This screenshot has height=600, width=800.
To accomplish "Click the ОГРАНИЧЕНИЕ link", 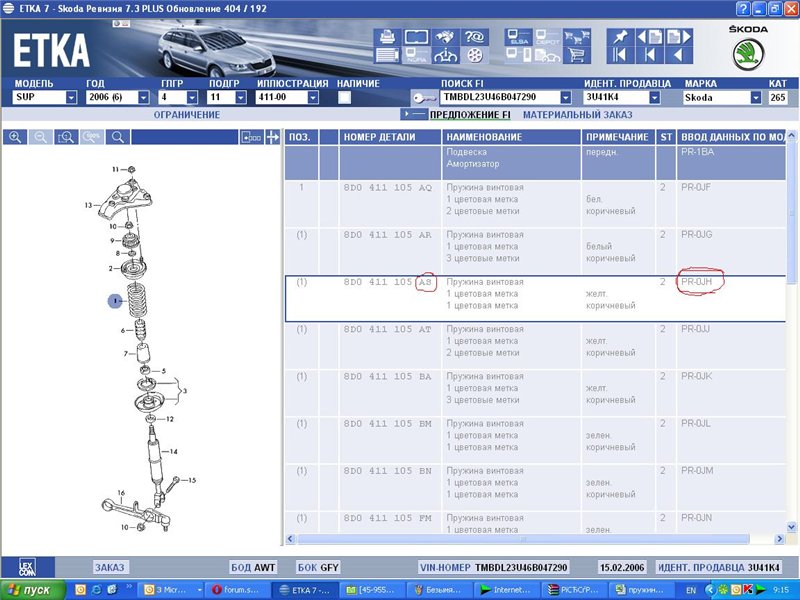I will [x=187, y=115].
